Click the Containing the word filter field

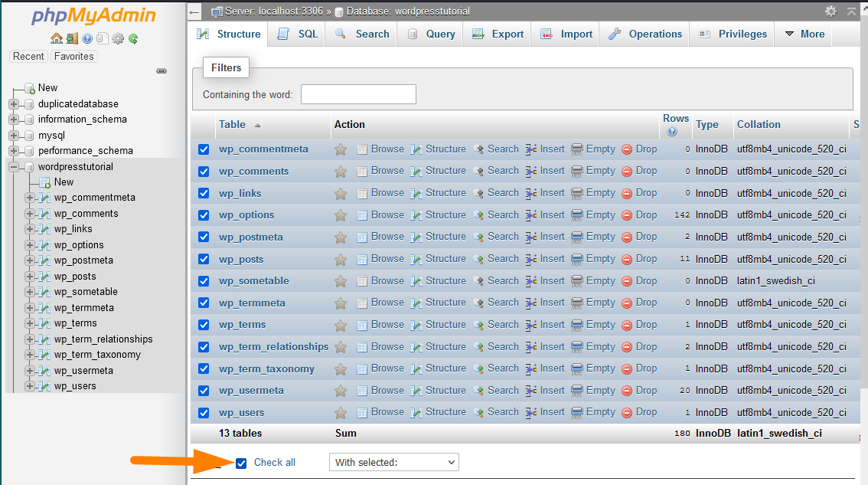point(358,94)
